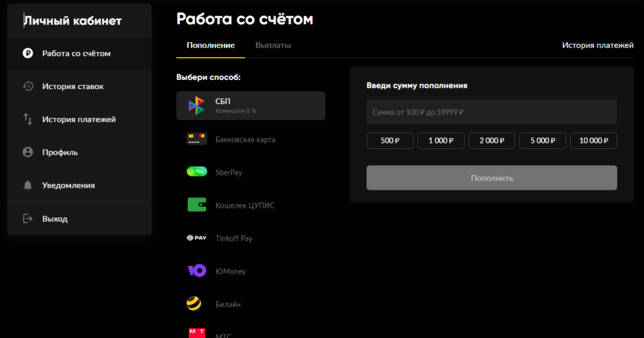Click the green wallet icon for Кошелек ЦУПИС

point(197,205)
